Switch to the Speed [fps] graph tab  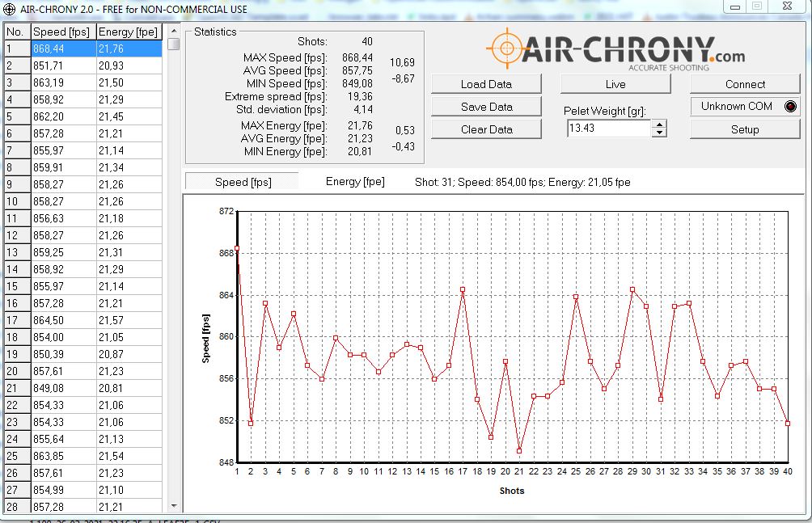pyautogui.click(x=243, y=182)
